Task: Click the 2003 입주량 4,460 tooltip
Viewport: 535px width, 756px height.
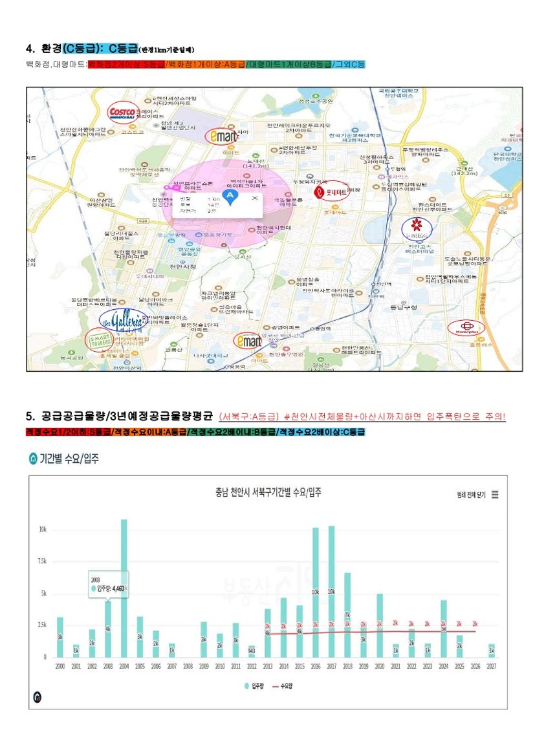Action: click(109, 585)
